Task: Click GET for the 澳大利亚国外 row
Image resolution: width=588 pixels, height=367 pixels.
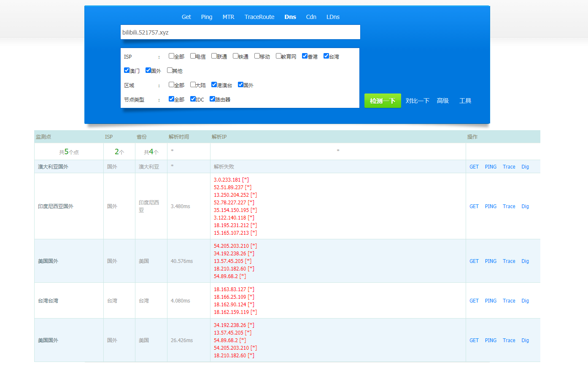Action: point(474,167)
